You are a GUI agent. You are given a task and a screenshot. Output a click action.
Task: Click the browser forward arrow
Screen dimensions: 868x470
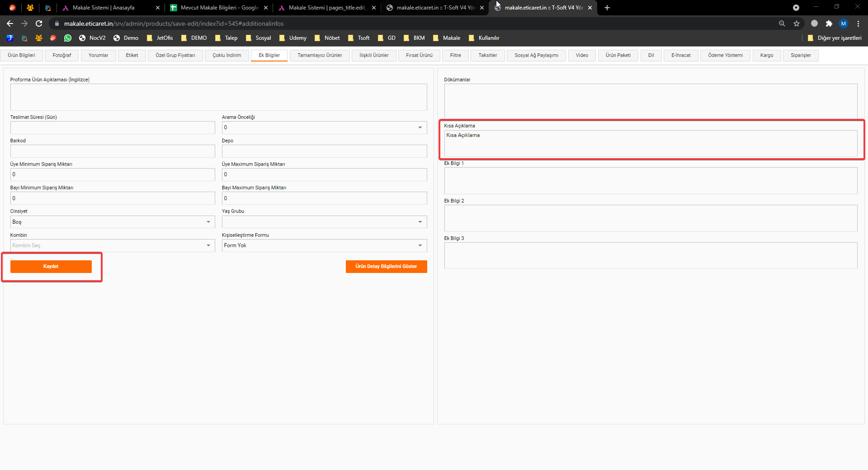pos(24,23)
